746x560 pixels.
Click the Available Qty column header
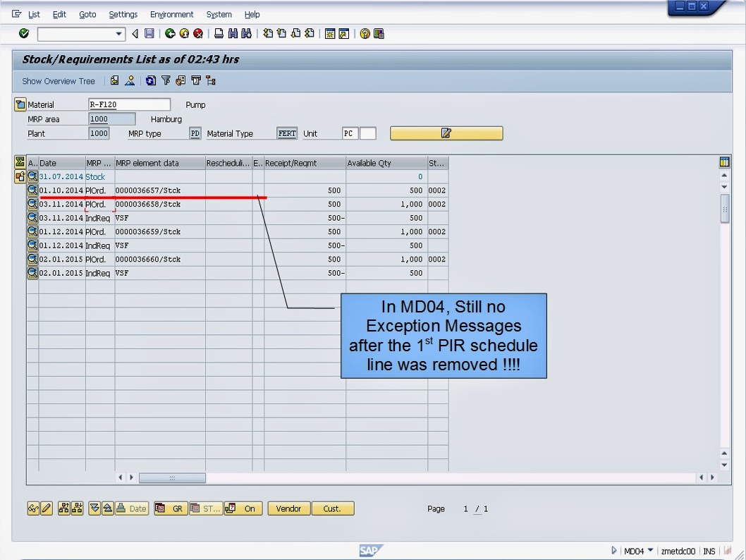[x=386, y=163]
